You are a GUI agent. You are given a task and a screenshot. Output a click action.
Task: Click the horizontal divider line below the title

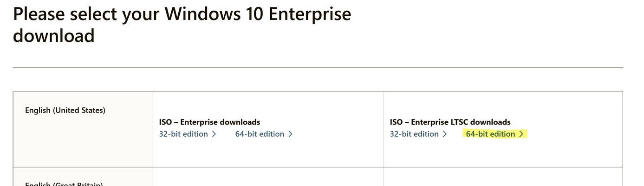coord(318,67)
